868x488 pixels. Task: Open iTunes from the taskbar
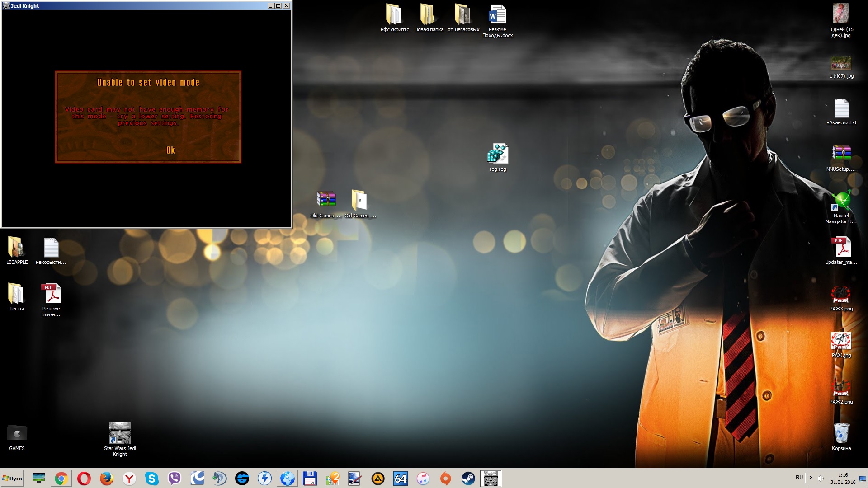[x=423, y=479]
